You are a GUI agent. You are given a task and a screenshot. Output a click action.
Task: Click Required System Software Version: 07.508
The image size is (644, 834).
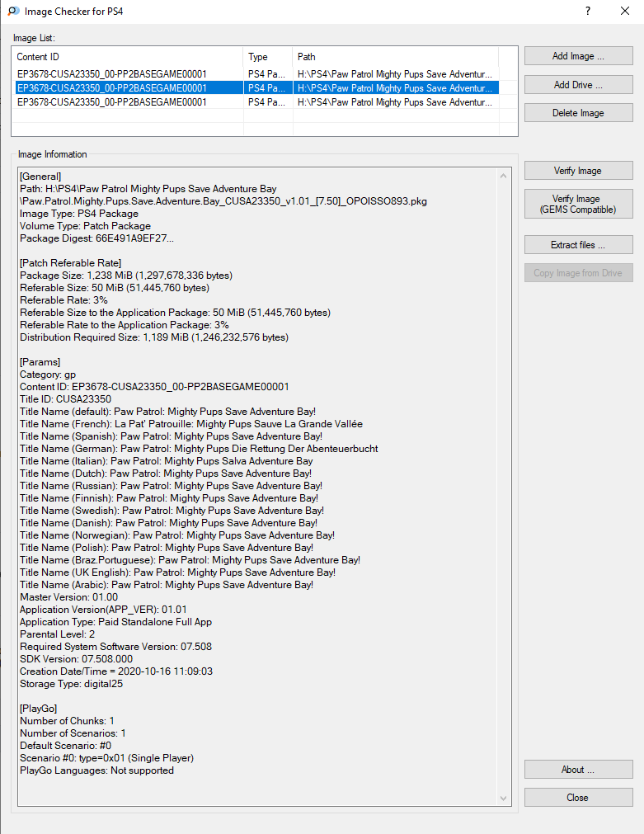click(x=116, y=647)
